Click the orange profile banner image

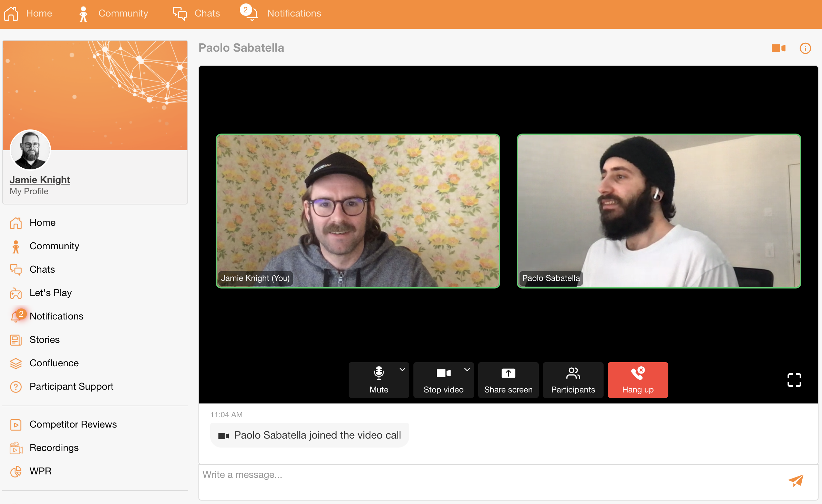click(x=95, y=95)
